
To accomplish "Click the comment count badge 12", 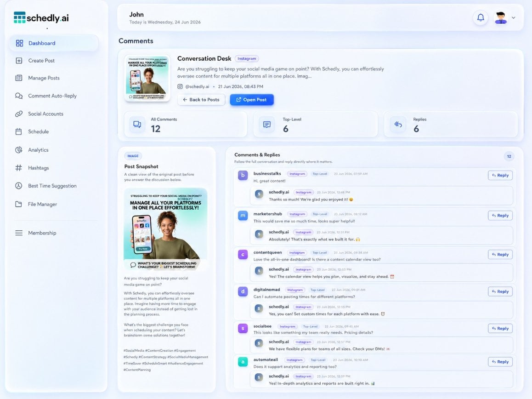I will pos(509,156).
